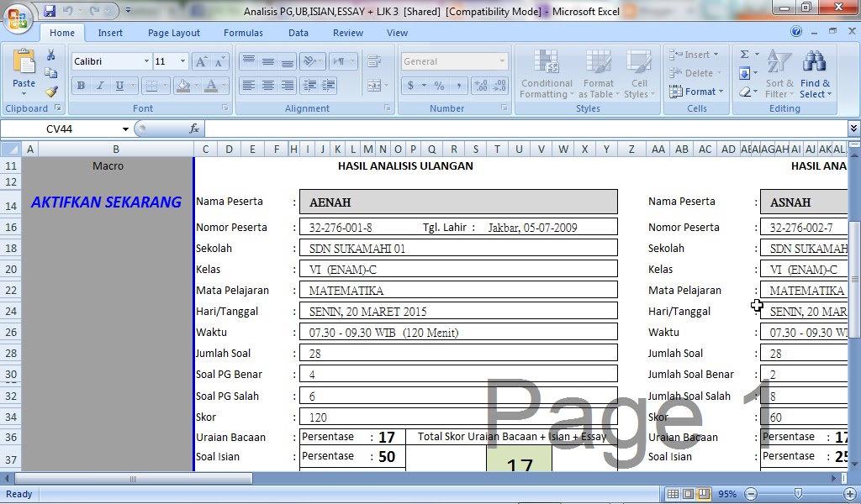Viewport: 861px width, 504px height.
Task: Switch to Page Break Preview in the status bar
Action: tap(704, 494)
